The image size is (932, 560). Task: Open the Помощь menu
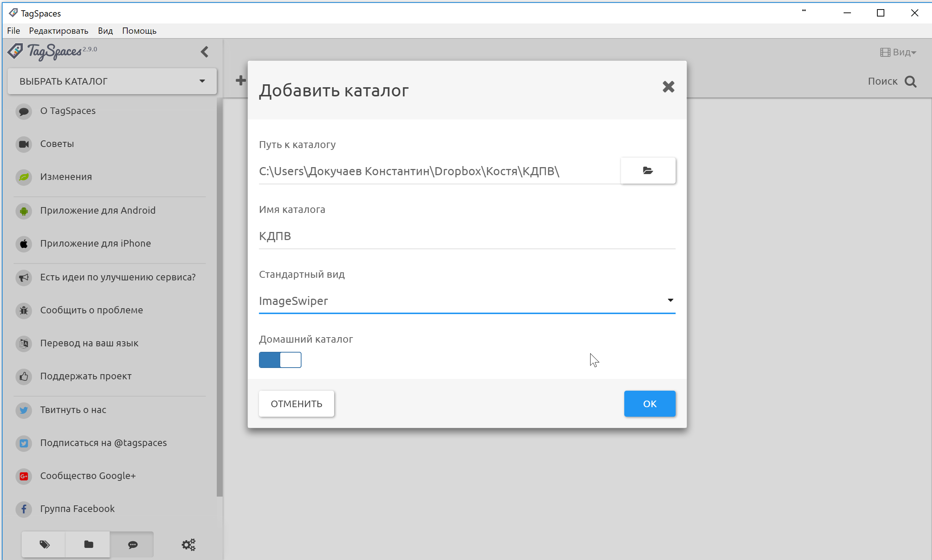(x=139, y=30)
